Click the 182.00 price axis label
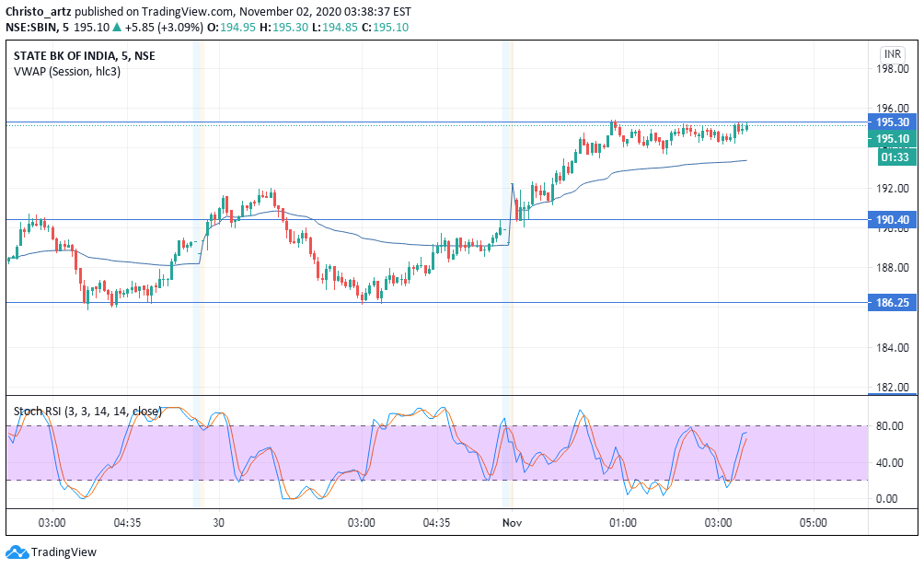The width and height of the screenshot is (924, 569). (892, 388)
